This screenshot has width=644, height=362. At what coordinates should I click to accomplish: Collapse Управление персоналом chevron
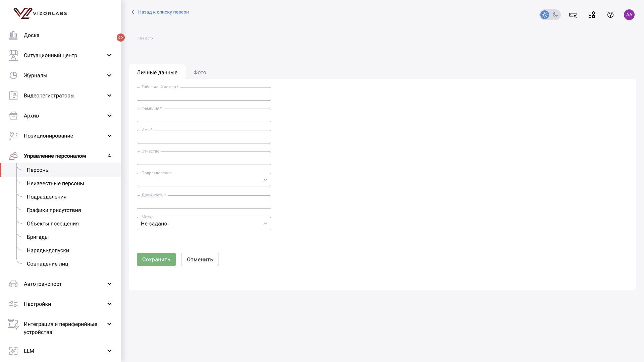109,156
